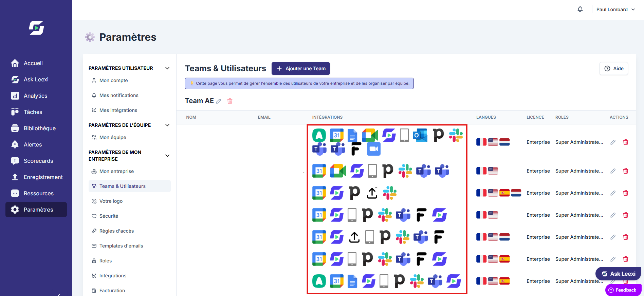
Task: Open the Ask Leexi floating widget
Action: 618,274
